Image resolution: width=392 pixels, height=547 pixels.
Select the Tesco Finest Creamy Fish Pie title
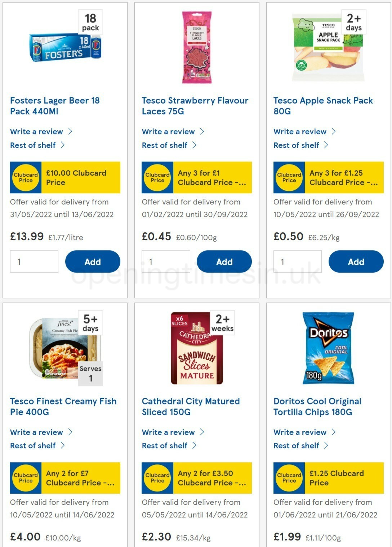tap(63, 406)
